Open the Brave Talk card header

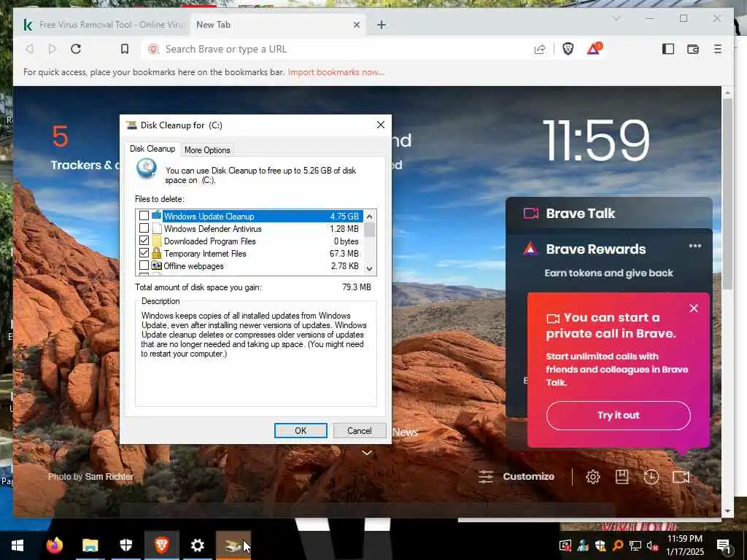pos(609,214)
